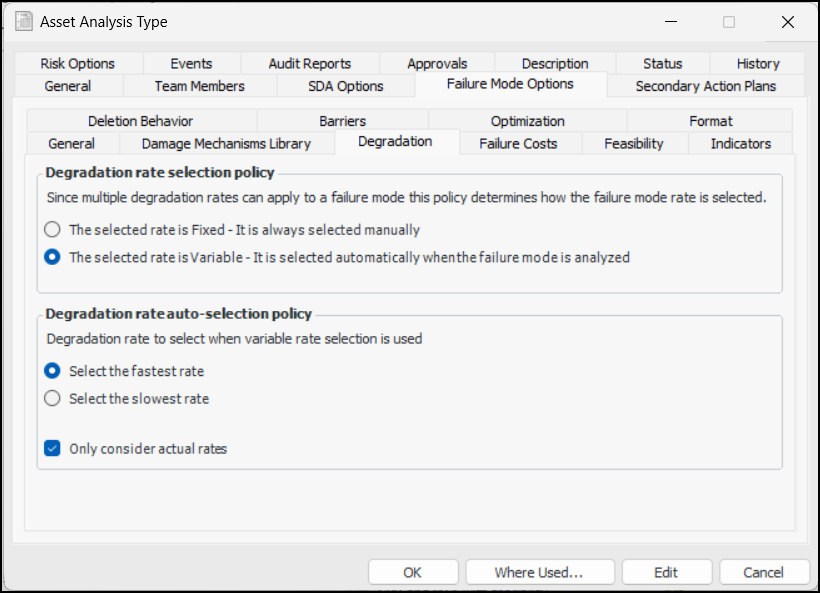This screenshot has width=820, height=593.
Task: Select the Variable rate radio option
Action: coord(53,257)
